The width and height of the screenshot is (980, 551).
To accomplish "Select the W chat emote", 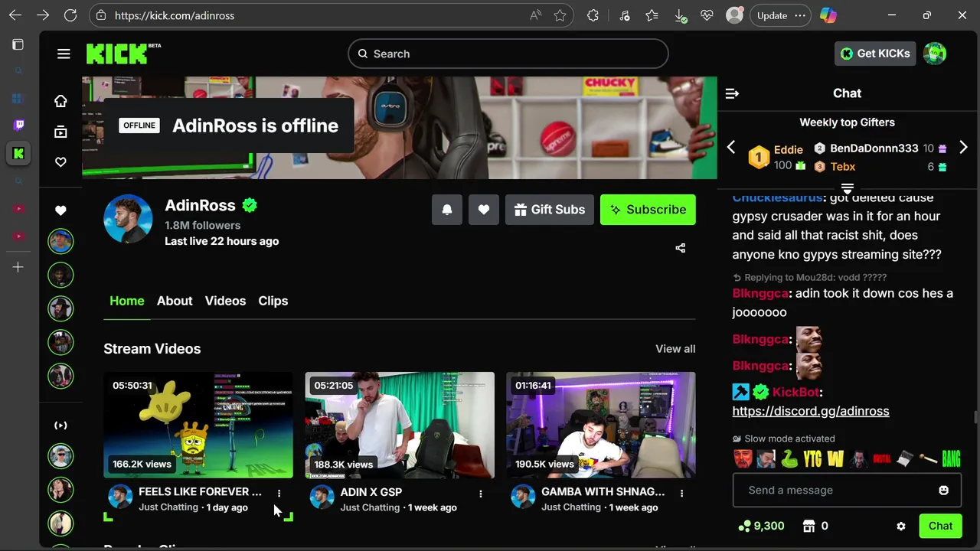I will click(835, 459).
